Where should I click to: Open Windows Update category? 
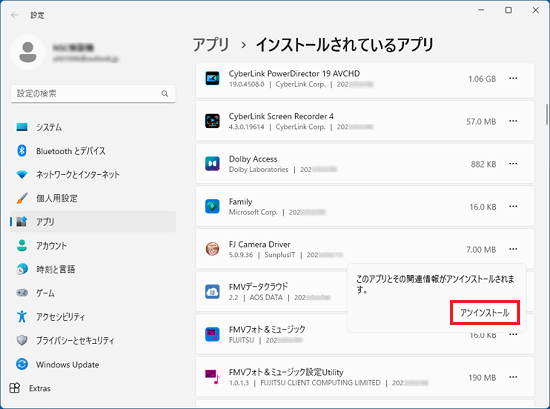93,364
